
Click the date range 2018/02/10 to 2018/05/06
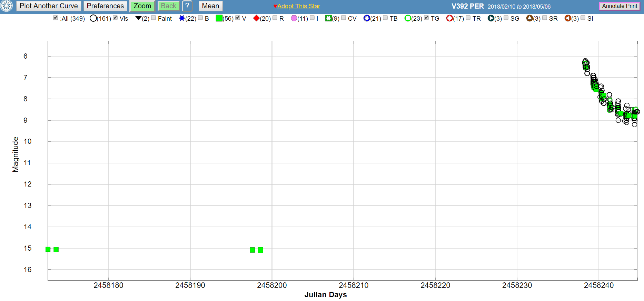[519, 7]
